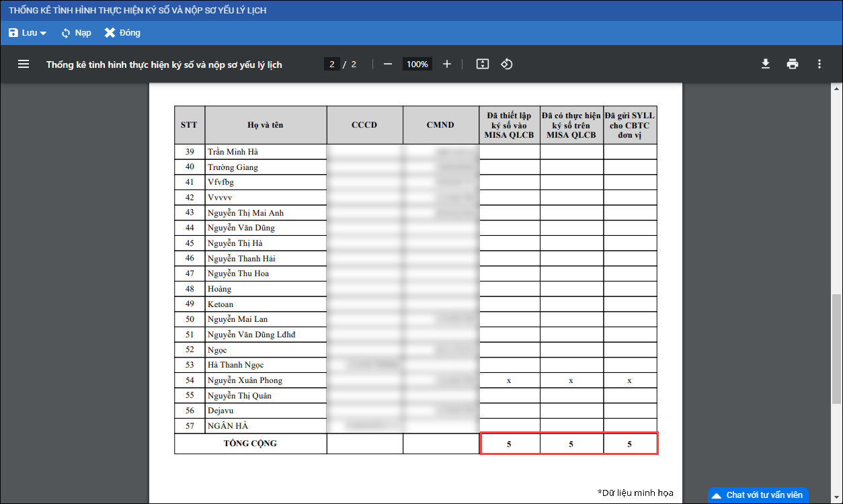Click the Nạp reload button
This screenshot has height=504, width=843.
point(75,33)
